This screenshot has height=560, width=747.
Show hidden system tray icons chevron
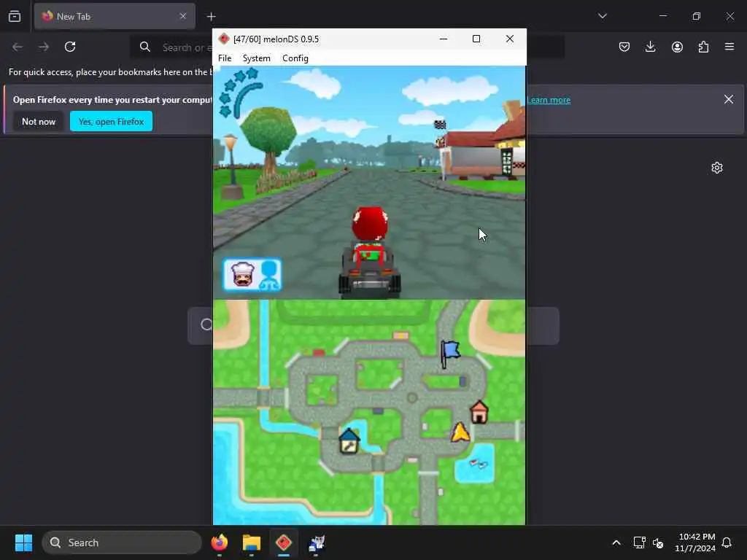pos(616,542)
